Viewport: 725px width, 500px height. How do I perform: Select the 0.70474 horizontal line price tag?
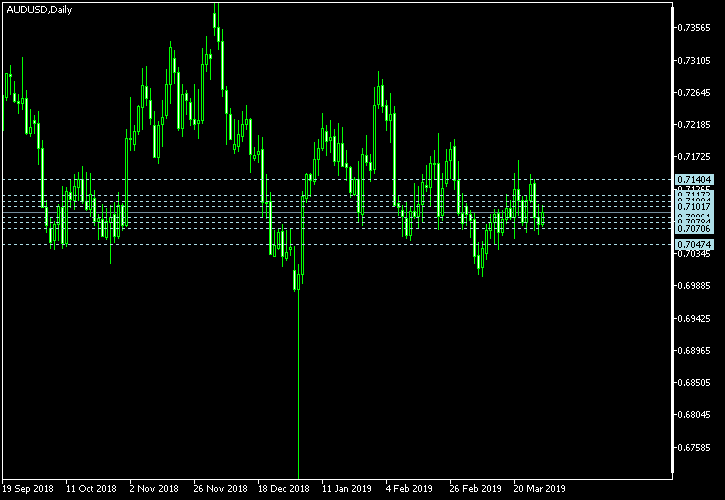(x=694, y=245)
